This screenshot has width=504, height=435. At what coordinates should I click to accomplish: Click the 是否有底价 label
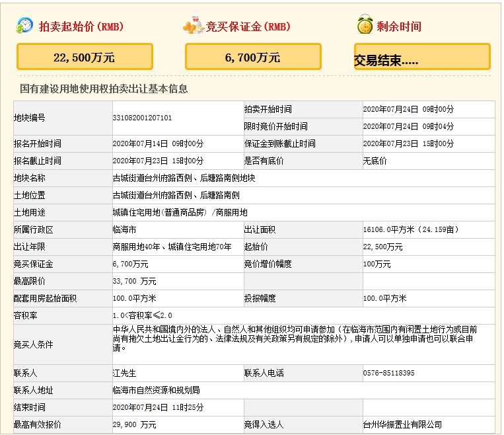click(x=264, y=161)
